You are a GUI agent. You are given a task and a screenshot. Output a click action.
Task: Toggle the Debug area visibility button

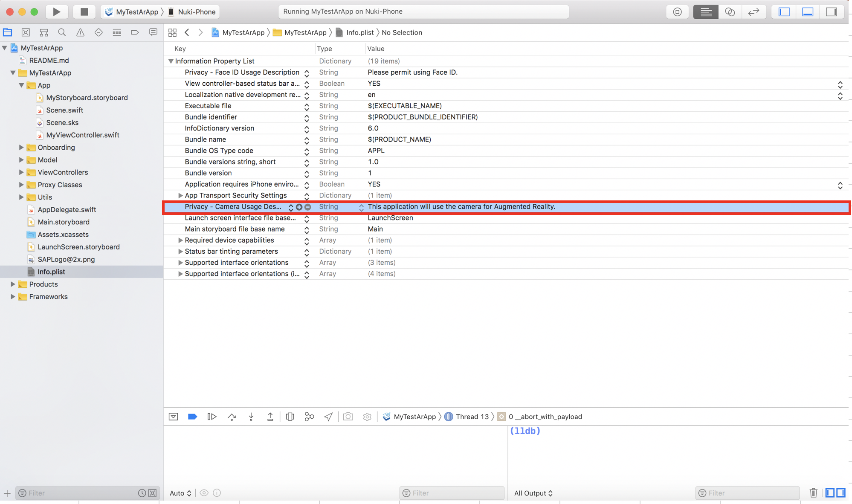808,12
